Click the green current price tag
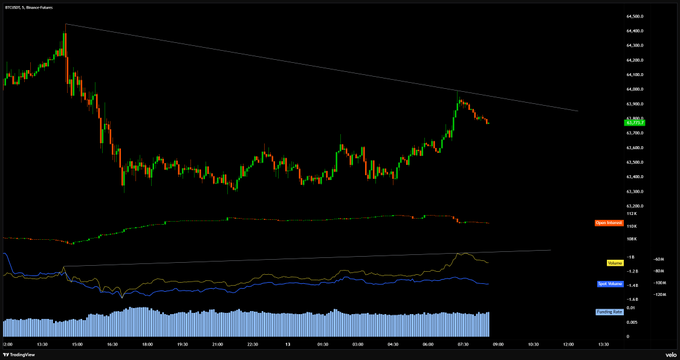 coord(634,123)
